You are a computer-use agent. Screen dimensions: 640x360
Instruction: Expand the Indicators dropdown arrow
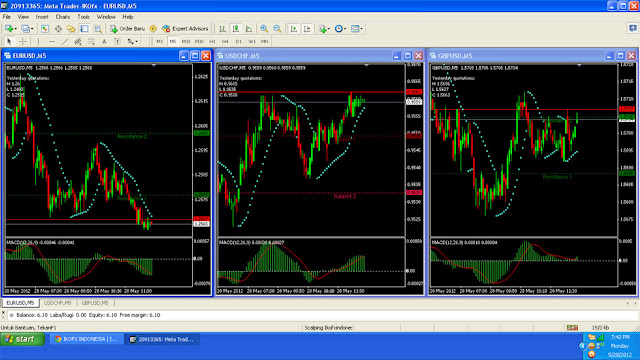pyautogui.click(x=328, y=29)
